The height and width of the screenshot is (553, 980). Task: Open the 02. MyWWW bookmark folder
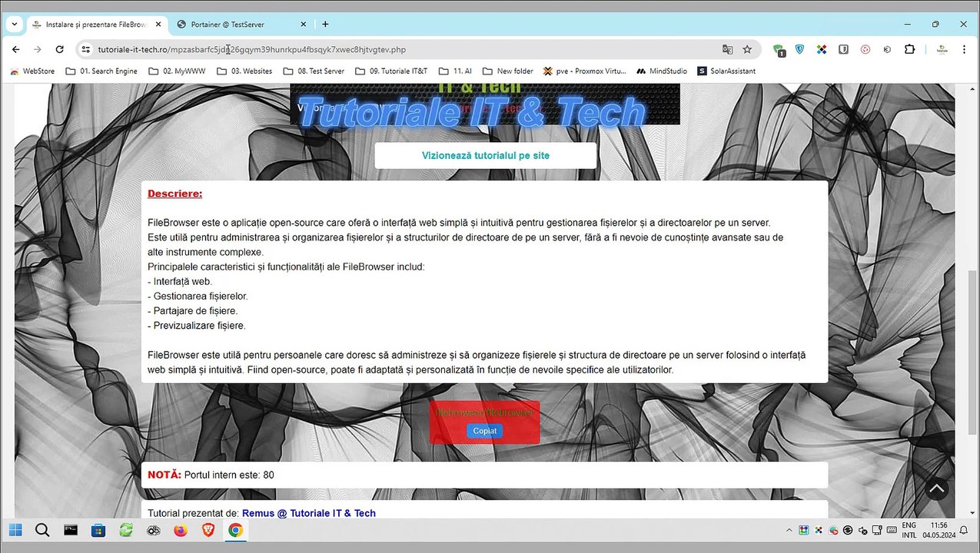(x=177, y=71)
